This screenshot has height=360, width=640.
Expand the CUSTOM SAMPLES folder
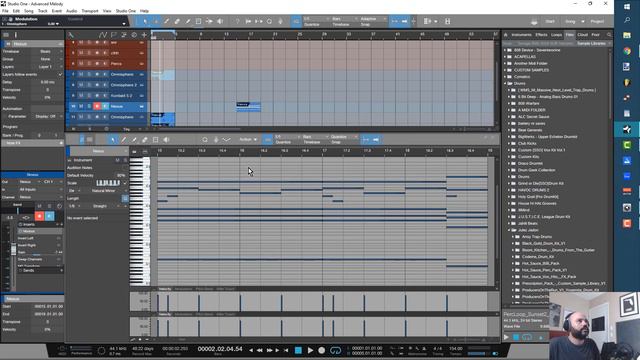pos(505,70)
